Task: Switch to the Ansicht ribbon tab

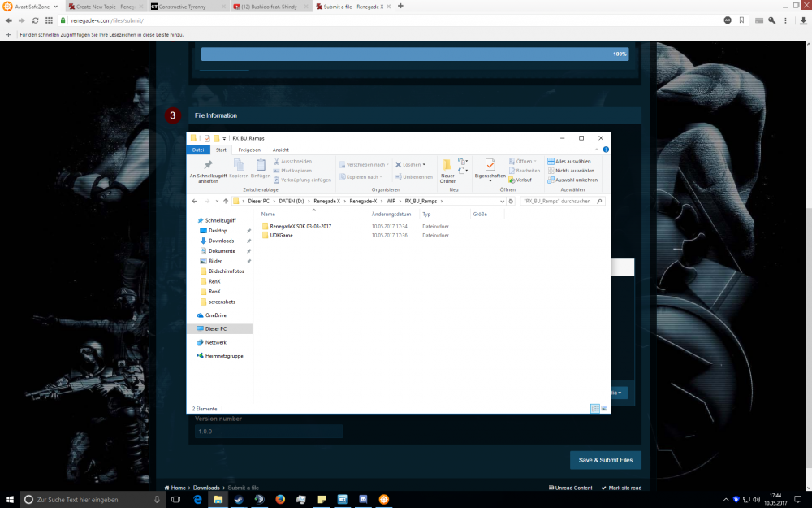Action: point(281,150)
